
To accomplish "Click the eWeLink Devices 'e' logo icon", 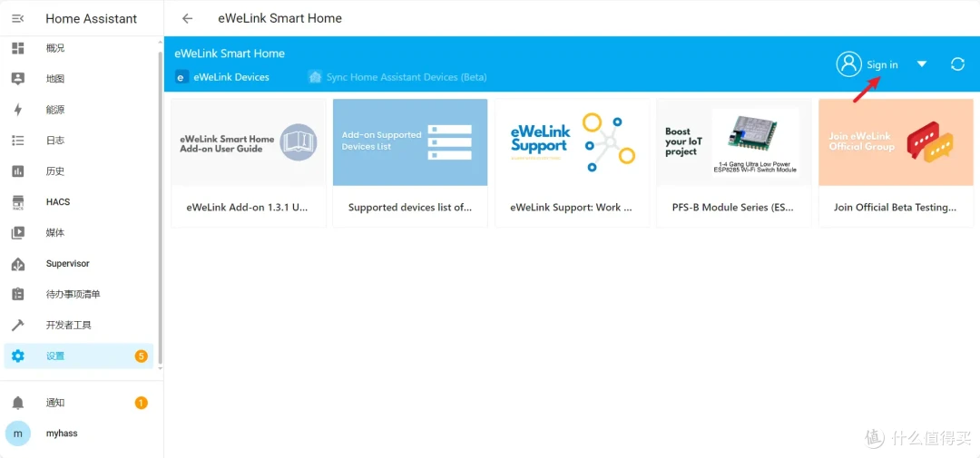I will coord(181,77).
